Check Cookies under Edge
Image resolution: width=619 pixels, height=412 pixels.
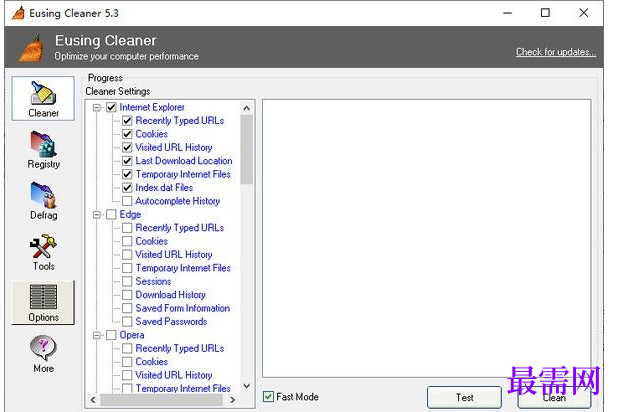point(127,242)
